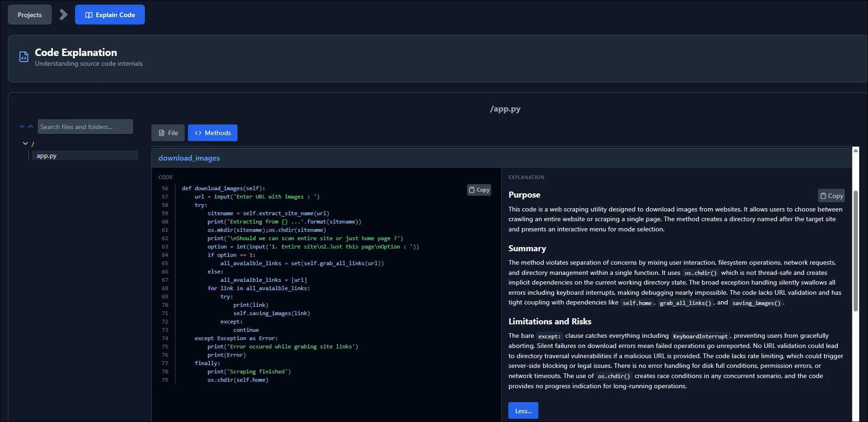Click the KeyboardInterrupt inline code tag
Viewport: 868px width, 422px height.
point(700,336)
